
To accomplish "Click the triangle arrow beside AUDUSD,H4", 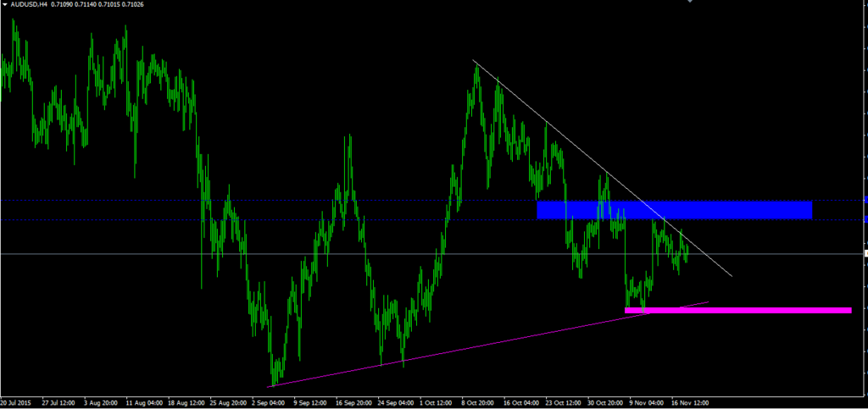I will pyautogui.click(x=5, y=5).
